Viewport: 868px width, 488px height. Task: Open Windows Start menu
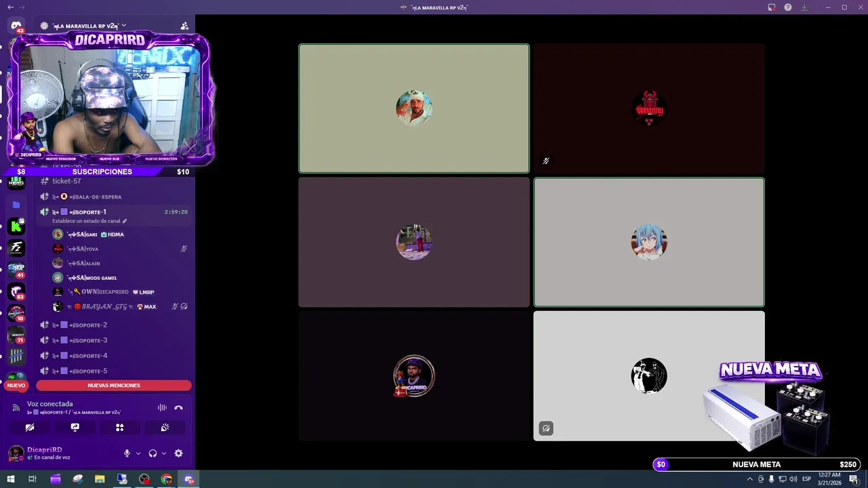click(x=11, y=479)
